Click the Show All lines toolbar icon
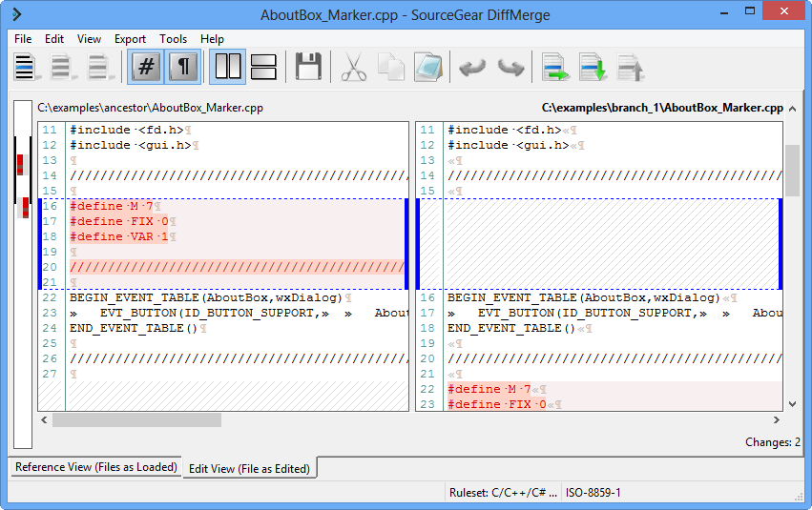This screenshot has height=510, width=812. click(x=26, y=68)
